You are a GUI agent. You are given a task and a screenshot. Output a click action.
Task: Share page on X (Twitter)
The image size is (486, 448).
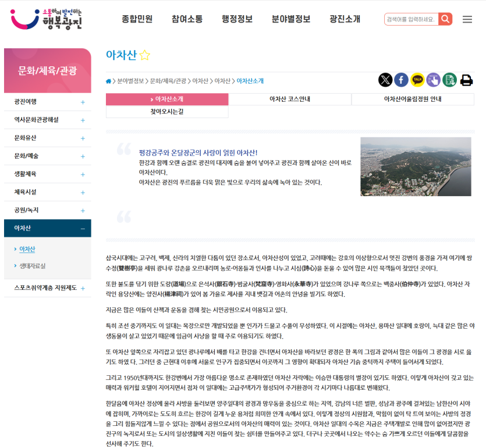click(385, 80)
